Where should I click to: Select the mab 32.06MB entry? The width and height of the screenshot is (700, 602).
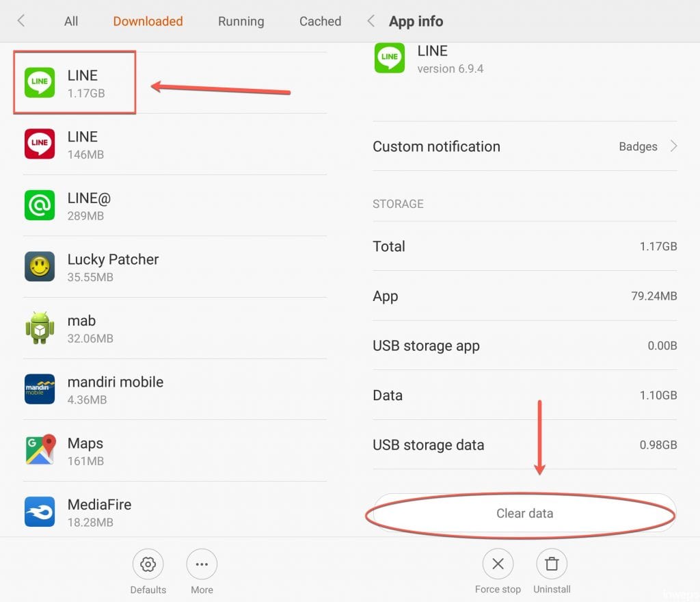coord(175,328)
